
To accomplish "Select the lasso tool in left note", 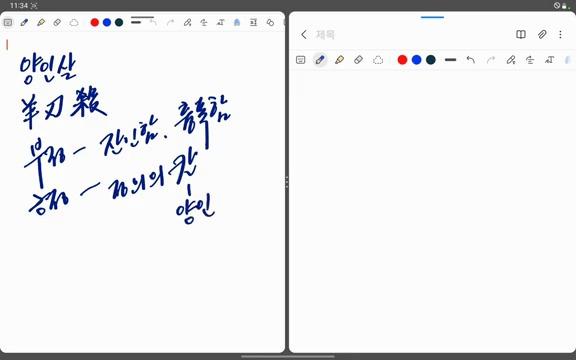I will click(x=74, y=22).
